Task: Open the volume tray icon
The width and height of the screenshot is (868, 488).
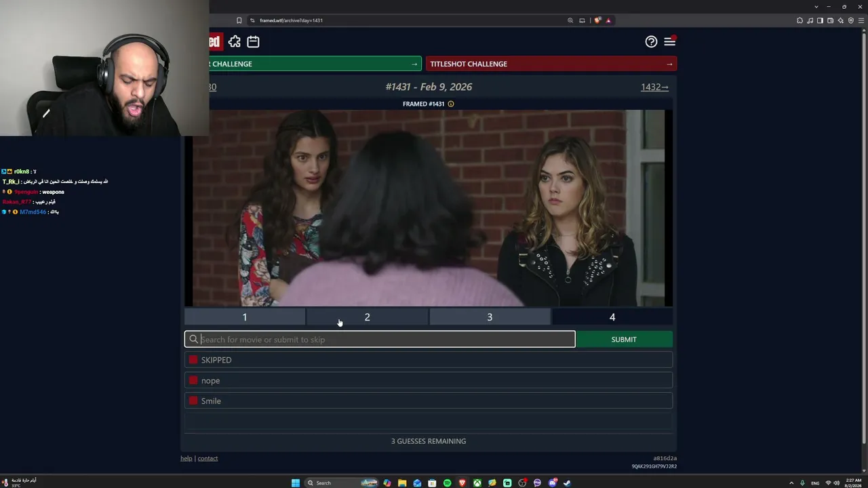Action: click(836, 483)
